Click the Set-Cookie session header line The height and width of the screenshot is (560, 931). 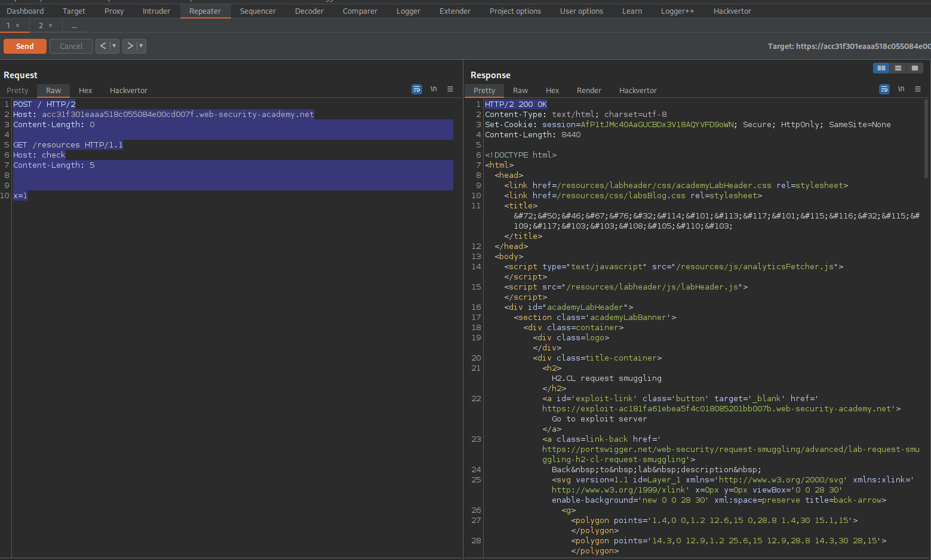click(x=688, y=124)
